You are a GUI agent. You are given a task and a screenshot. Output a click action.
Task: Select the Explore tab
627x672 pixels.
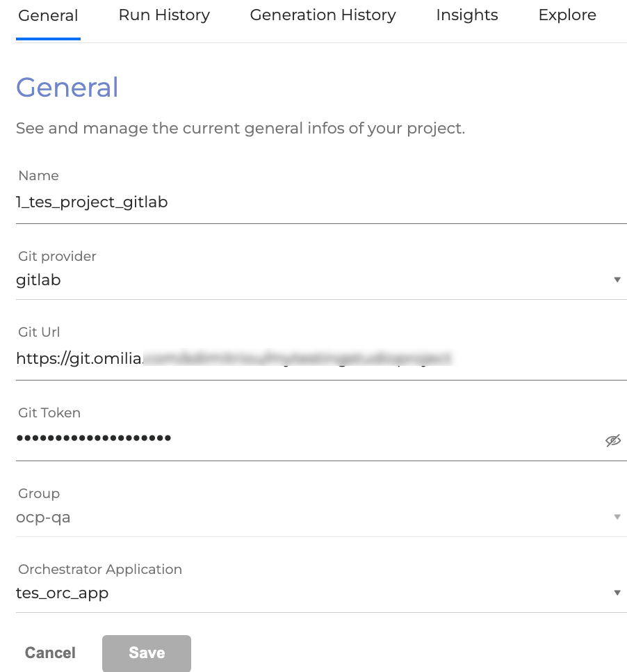(x=567, y=15)
